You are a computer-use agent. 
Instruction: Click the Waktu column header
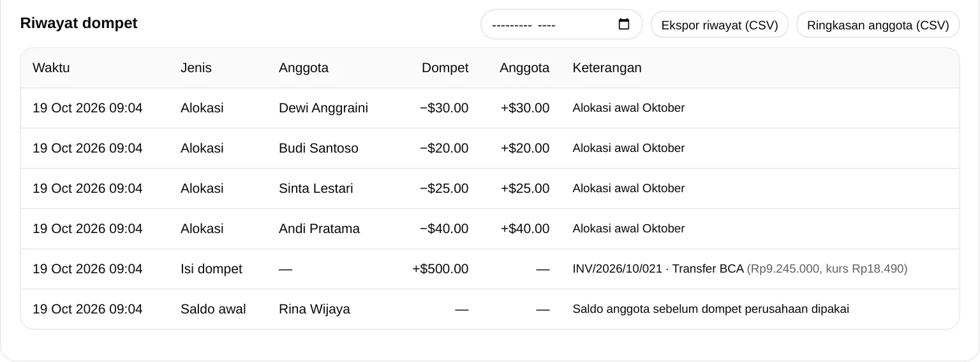coord(51,68)
